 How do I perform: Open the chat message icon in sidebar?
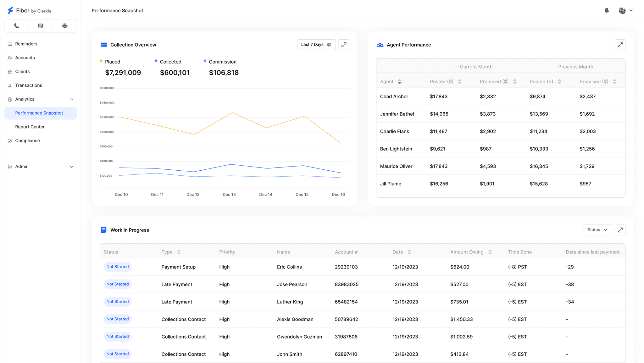point(41,26)
